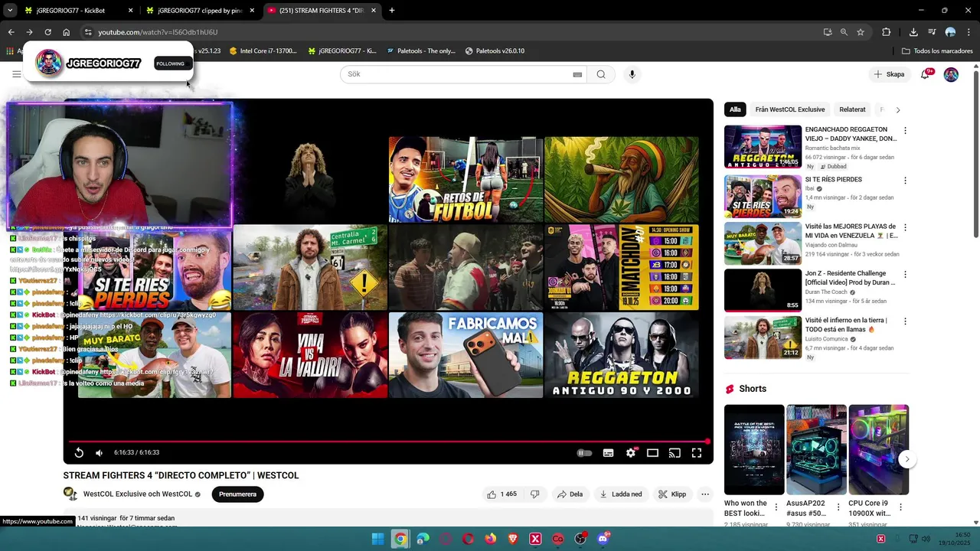Open more actions below the video

(x=705, y=494)
